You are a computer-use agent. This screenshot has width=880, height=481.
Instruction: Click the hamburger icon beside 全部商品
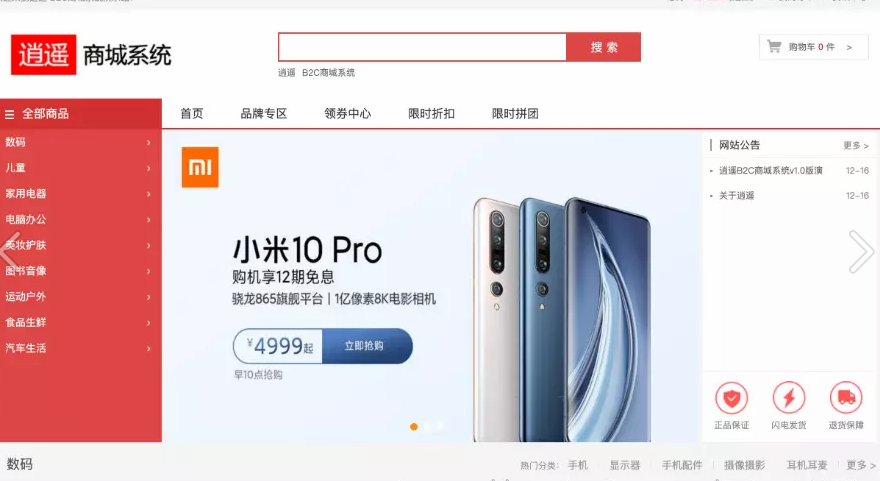(10, 114)
